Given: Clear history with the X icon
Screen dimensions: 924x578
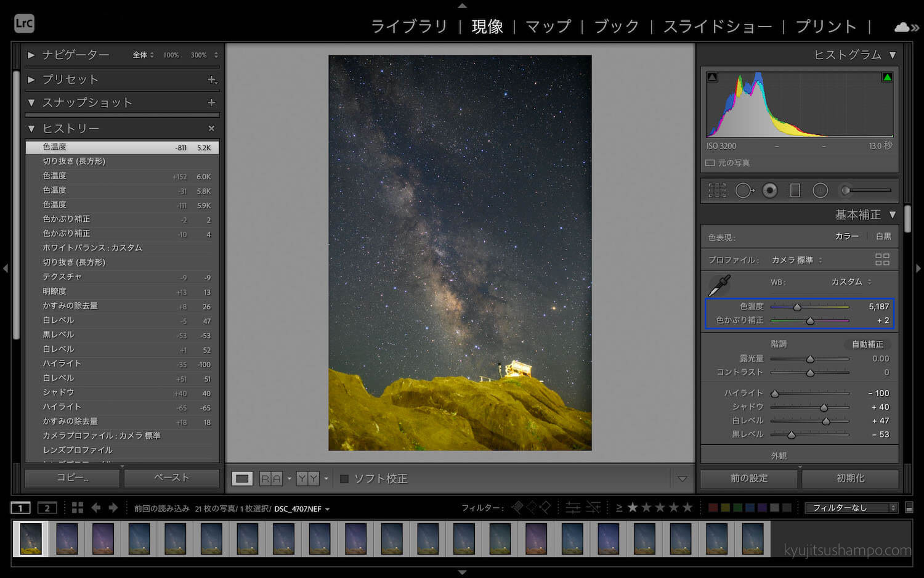Looking at the screenshot, I should (x=211, y=128).
